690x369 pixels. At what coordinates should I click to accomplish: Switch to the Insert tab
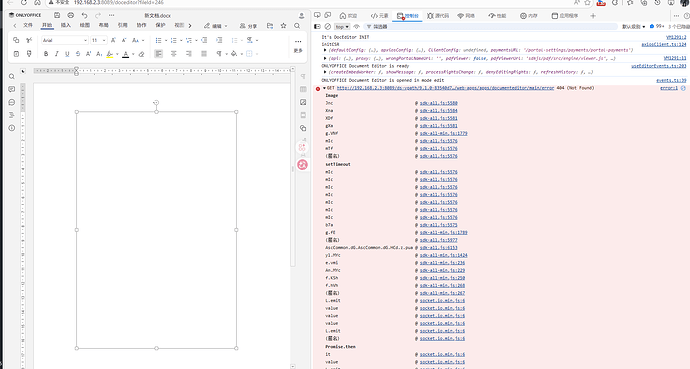coord(66,26)
